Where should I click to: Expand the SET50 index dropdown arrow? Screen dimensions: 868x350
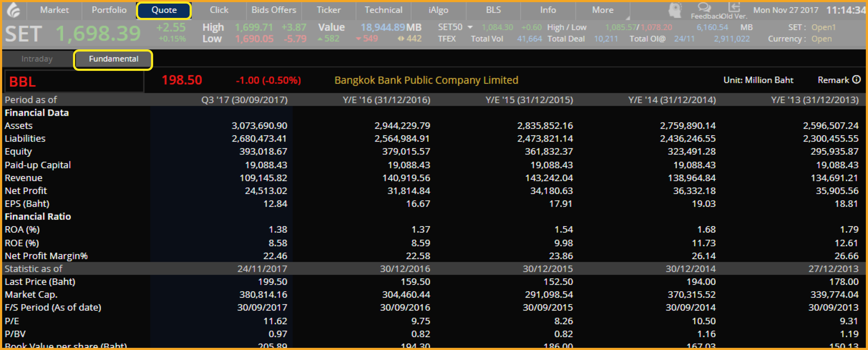[x=470, y=27]
